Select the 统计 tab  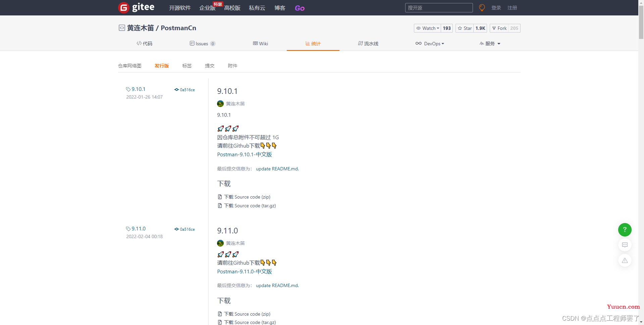313,44
